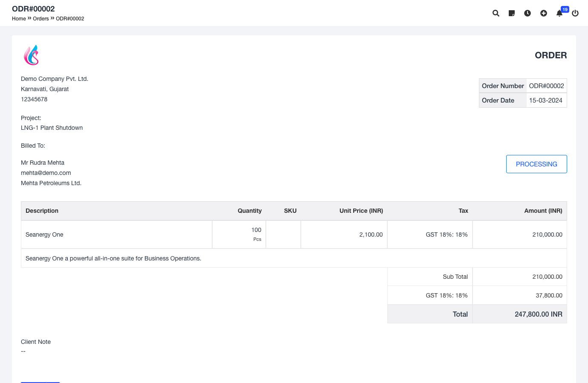The height and width of the screenshot is (383, 588).
Task: Click the total 247,800.00 INR amount
Action: click(538, 314)
